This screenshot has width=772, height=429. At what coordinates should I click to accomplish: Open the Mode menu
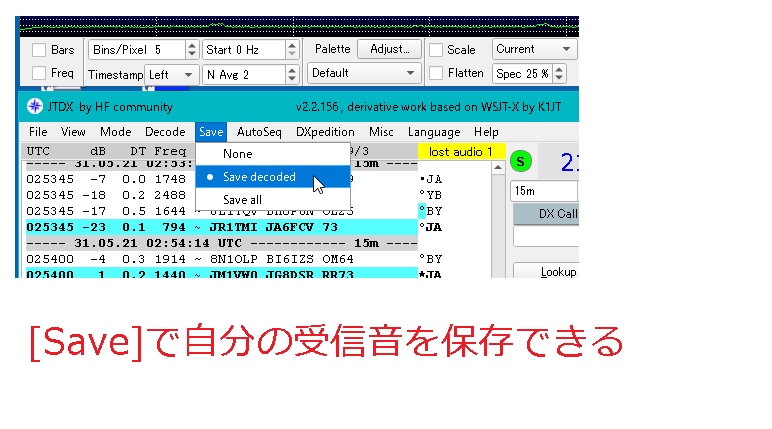tap(116, 132)
